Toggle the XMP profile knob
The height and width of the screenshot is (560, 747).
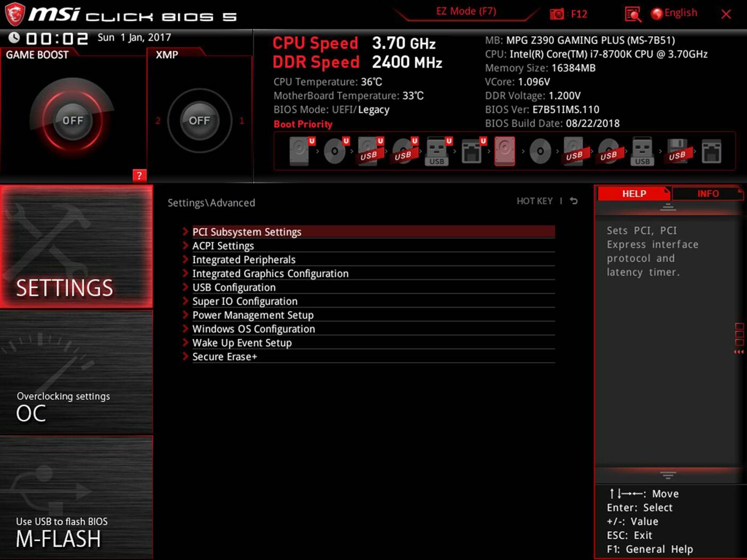tap(199, 121)
